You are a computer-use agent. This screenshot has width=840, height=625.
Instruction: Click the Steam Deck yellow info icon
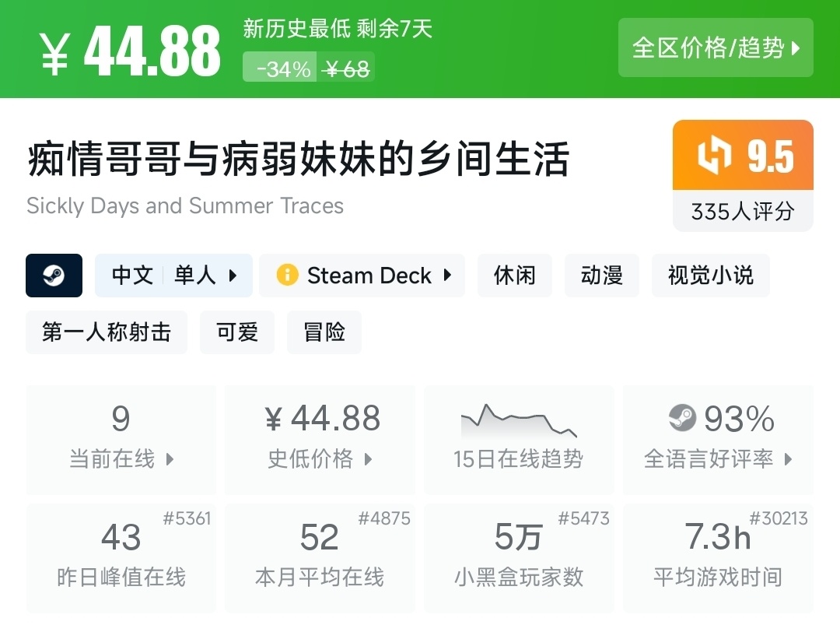[x=287, y=276]
